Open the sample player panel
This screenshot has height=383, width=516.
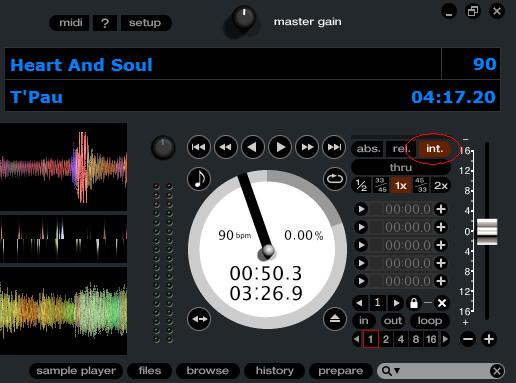(76, 371)
